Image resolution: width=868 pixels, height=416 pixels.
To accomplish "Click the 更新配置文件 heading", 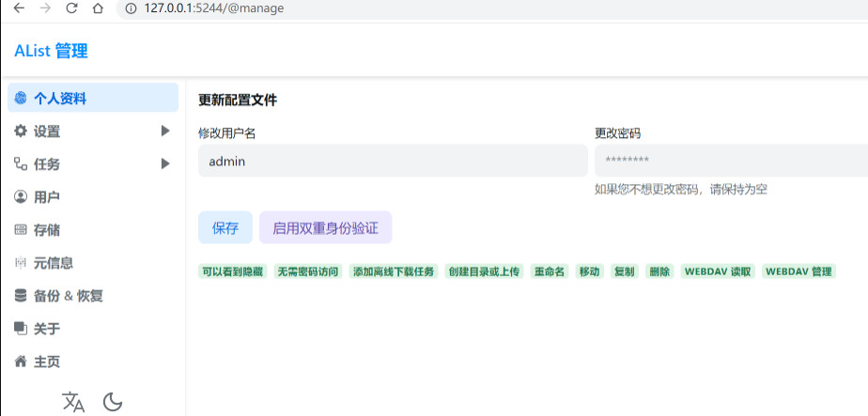I will [238, 100].
